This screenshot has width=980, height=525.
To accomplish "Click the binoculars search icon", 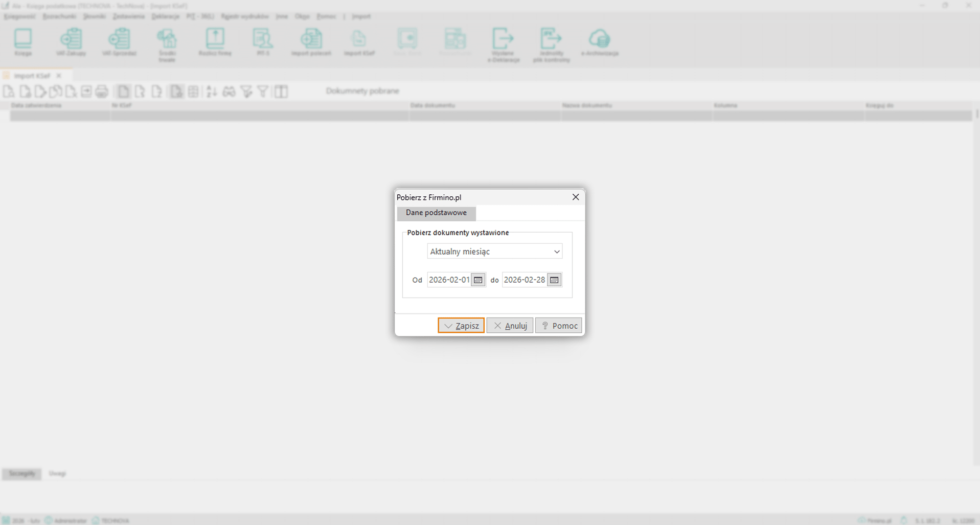I will (x=229, y=92).
